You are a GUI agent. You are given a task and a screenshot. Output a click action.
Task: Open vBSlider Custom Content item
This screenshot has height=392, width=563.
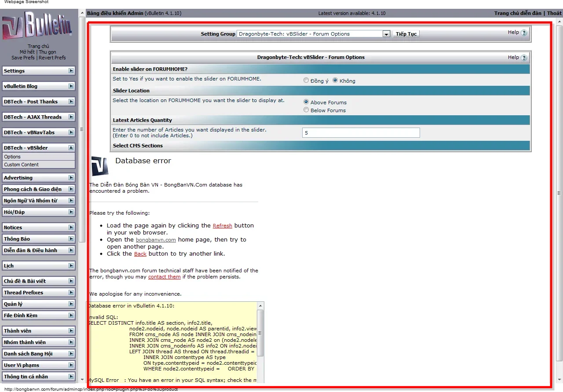(x=39, y=165)
